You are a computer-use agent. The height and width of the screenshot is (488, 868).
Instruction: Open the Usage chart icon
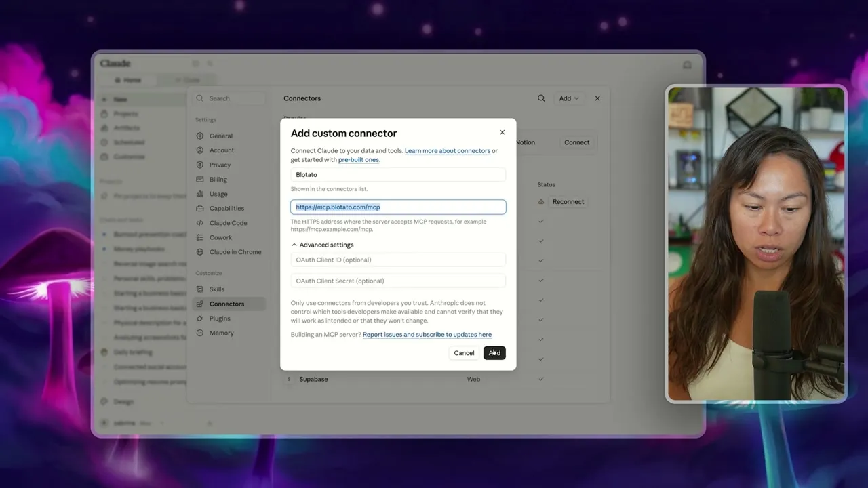[200, 194]
